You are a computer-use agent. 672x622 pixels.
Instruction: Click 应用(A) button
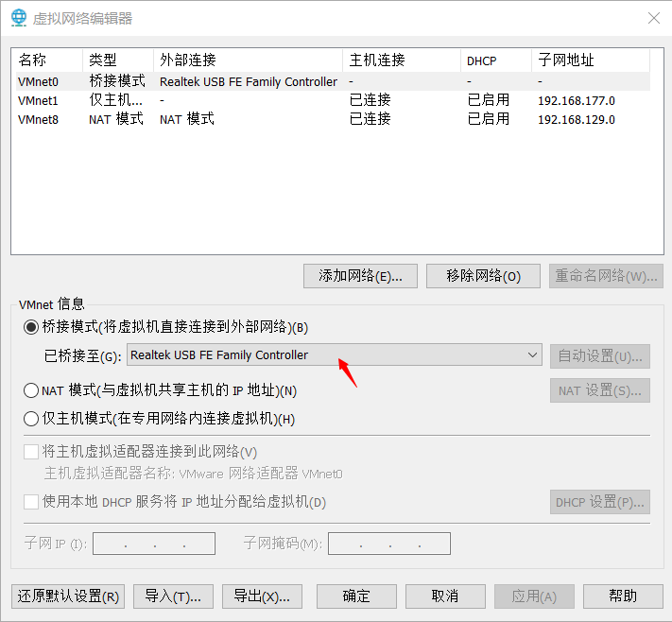tap(534, 596)
